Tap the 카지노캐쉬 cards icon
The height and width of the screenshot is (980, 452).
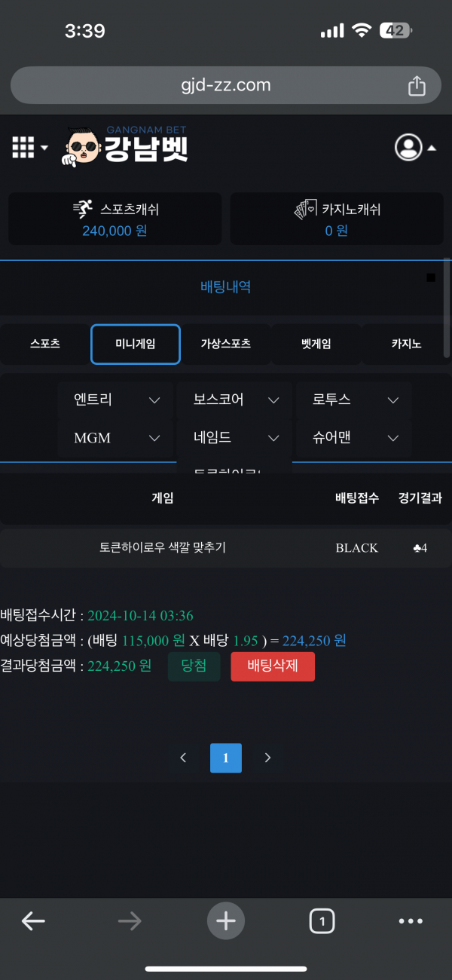pyautogui.click(x=305, y=210)
